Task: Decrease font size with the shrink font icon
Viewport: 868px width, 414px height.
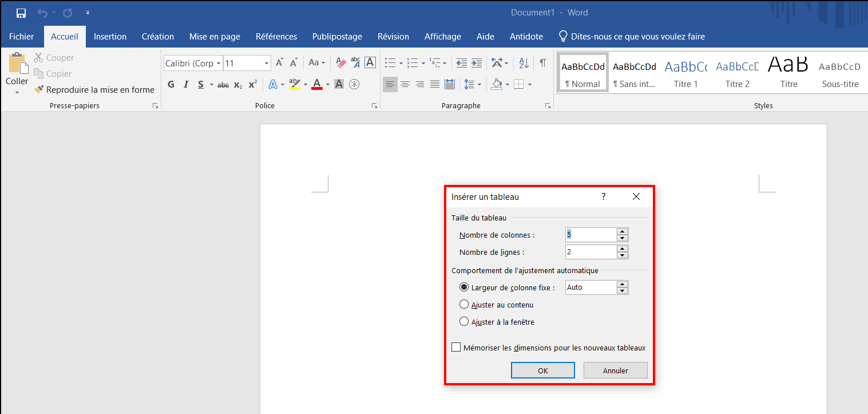Action: [294, 63]
